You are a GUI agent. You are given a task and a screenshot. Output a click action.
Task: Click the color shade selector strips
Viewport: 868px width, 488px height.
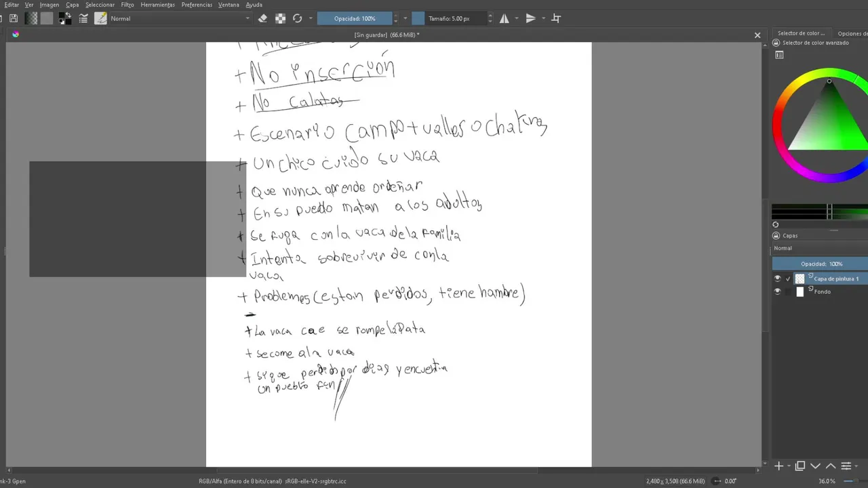(x=820, y=211)
